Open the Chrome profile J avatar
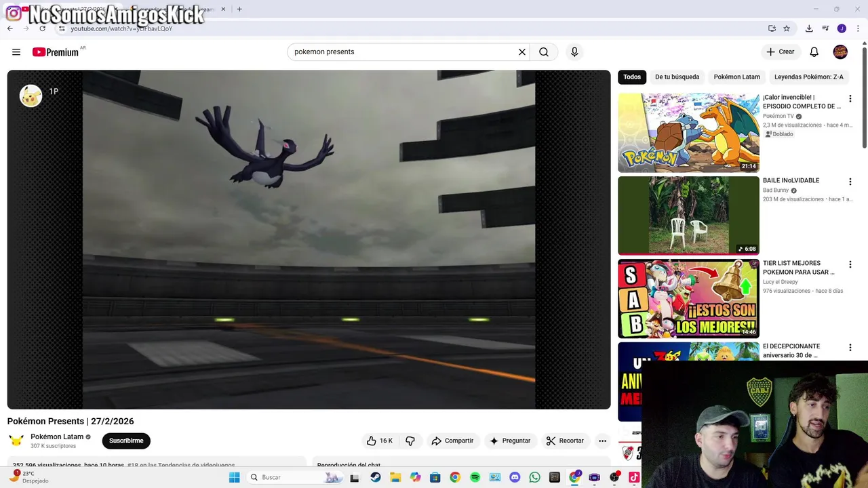Viewport: 868px width, 488px height. pyautogui.click(x=842, y=28)
